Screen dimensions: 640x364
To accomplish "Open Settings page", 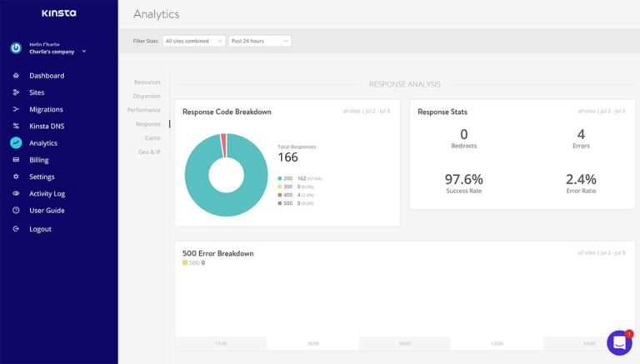I will pos(42,177).
